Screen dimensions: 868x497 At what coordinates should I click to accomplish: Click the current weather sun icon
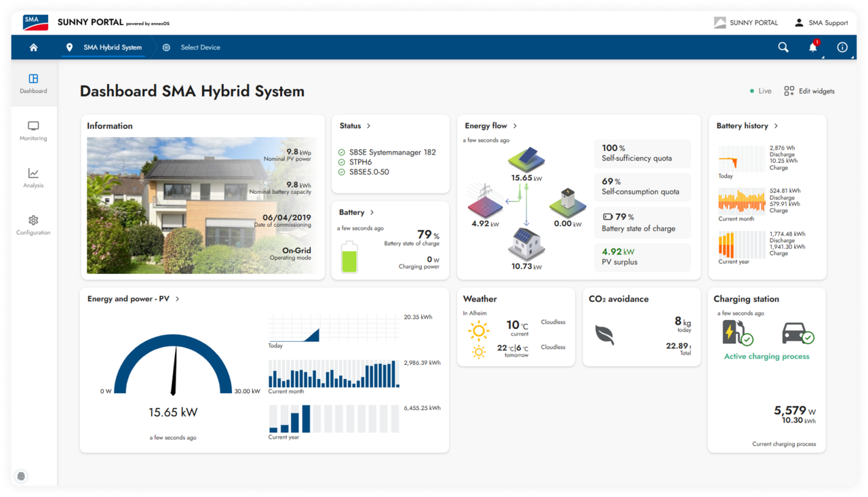(479, 330)
